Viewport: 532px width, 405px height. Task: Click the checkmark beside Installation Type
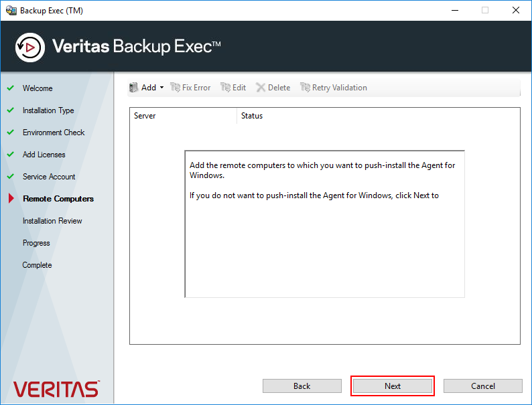[x=11, y=110]
